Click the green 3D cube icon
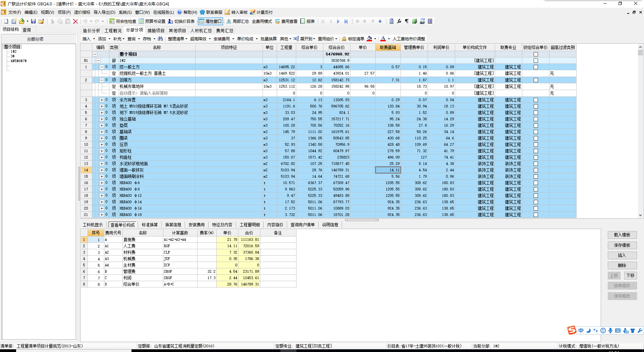Image resolution: width=644 pixels, height=352 pixels. point(415,21)
